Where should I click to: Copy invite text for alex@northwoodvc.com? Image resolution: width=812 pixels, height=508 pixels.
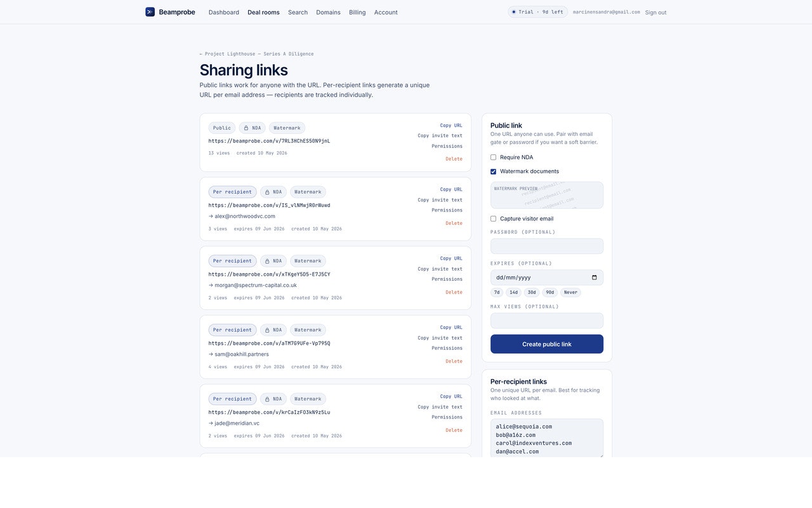tap(440, 200)
